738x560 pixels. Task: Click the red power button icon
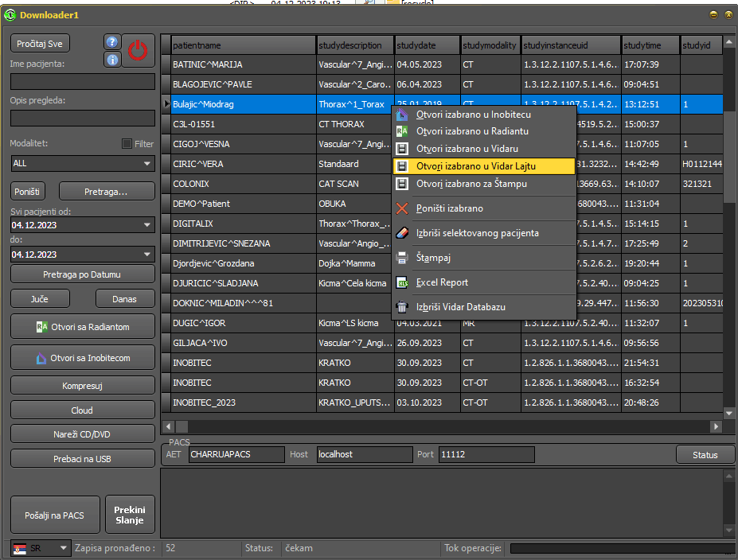139,51
